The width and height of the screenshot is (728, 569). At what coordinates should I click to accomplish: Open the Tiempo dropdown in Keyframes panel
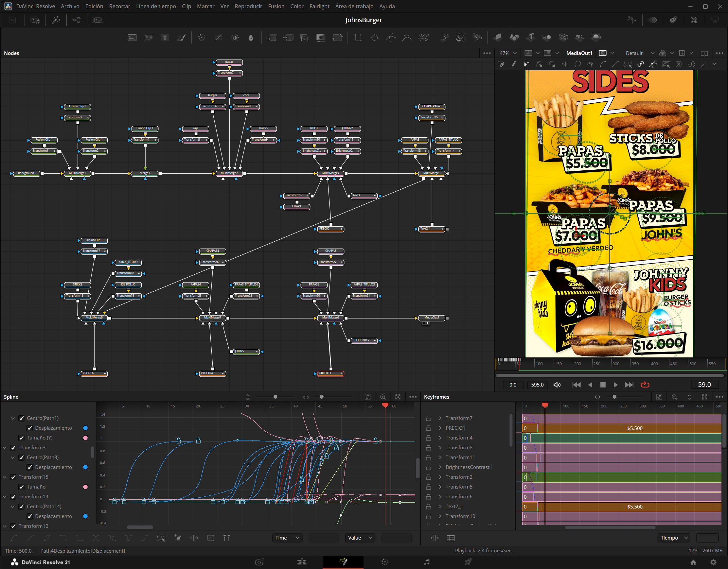(x=673, y=538)
